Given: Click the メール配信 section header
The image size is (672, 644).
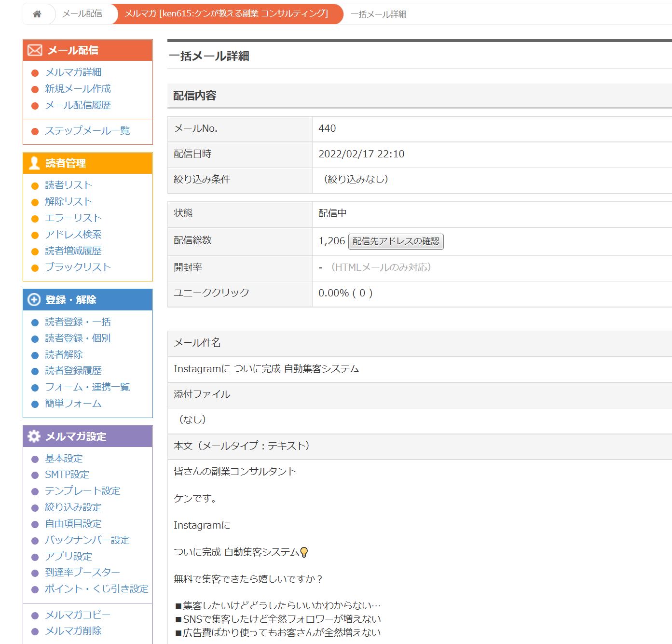Looking at the screenshot, I should (88, 50).
